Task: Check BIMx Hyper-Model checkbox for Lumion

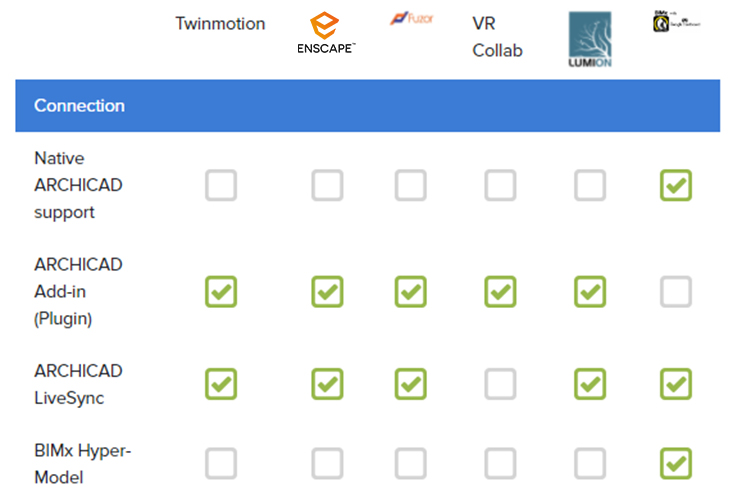Action: 590,464
